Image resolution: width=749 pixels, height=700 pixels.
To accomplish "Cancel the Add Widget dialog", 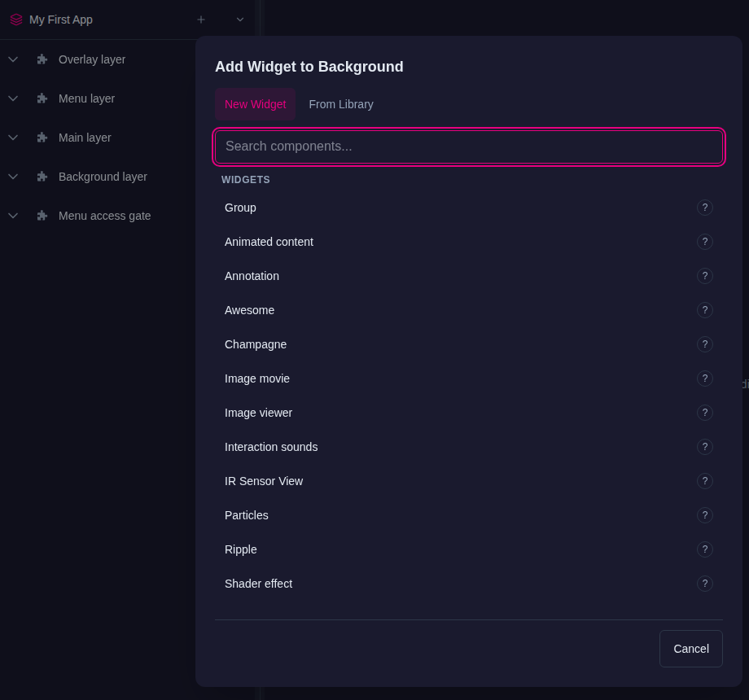I will (690, 649).
